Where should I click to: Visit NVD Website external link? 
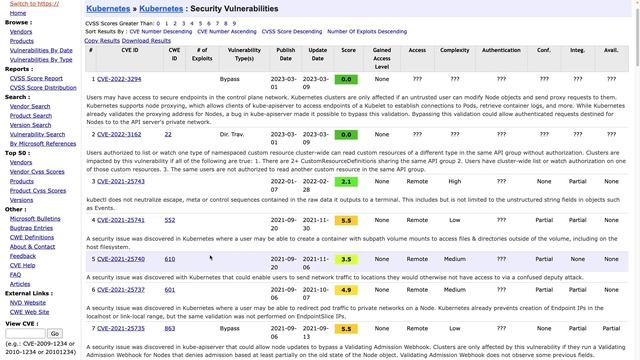pos(28,303)
